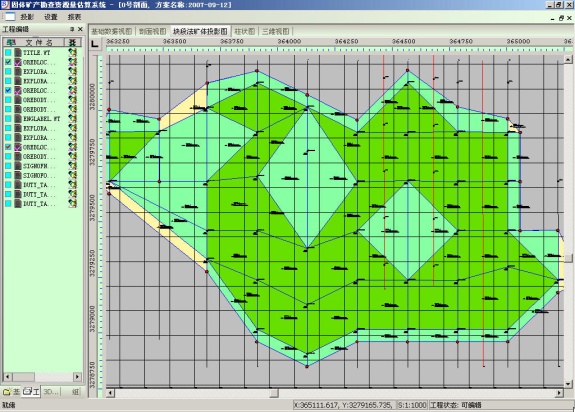Enable the ENGLABEL.WT layer checkbox
Image resolution: width=575 pixels, height=412 pixels.
[8, 119]
